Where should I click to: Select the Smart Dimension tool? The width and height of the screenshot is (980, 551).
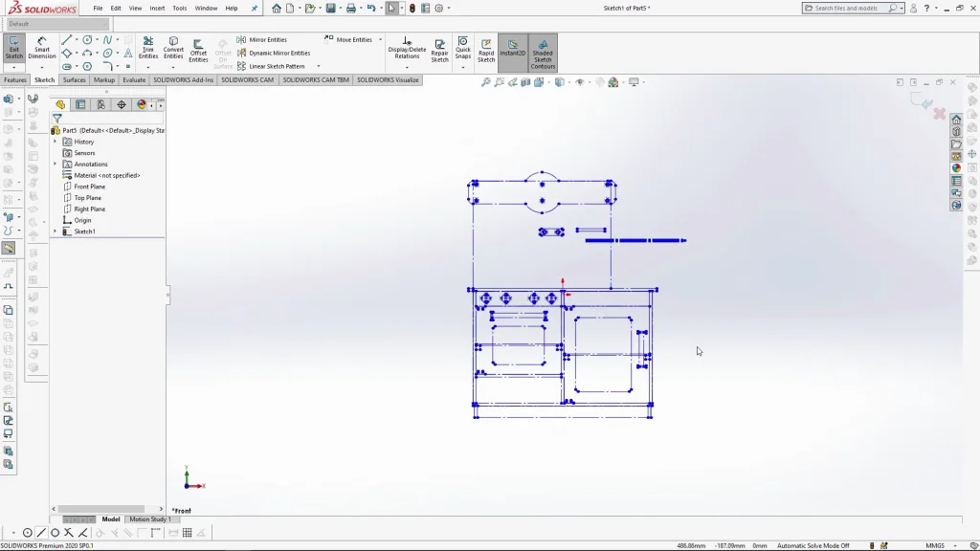click(x=42, y=50)
